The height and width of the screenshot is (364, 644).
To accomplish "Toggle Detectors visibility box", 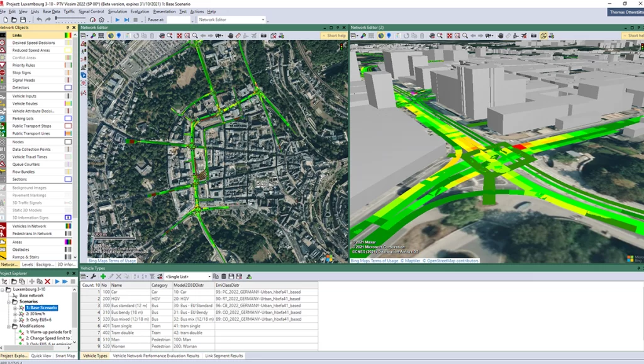I will tap(68, 87).
